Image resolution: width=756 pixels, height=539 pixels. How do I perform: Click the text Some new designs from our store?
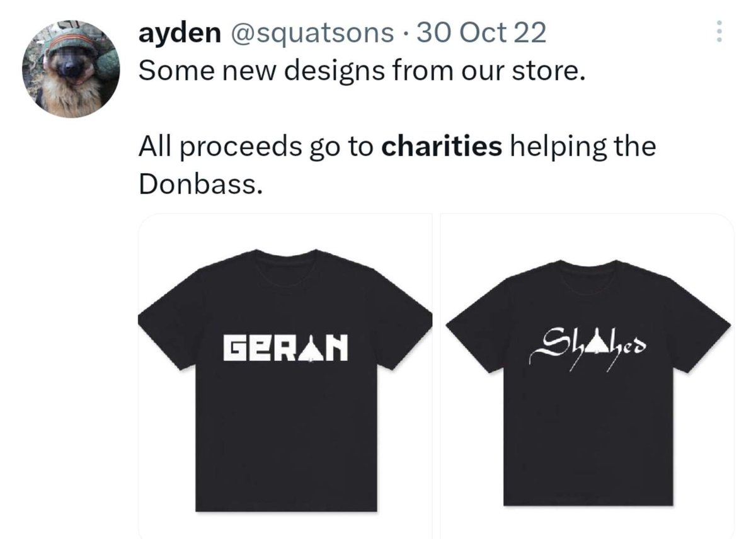pyautogui.click(x=362, y=71)
